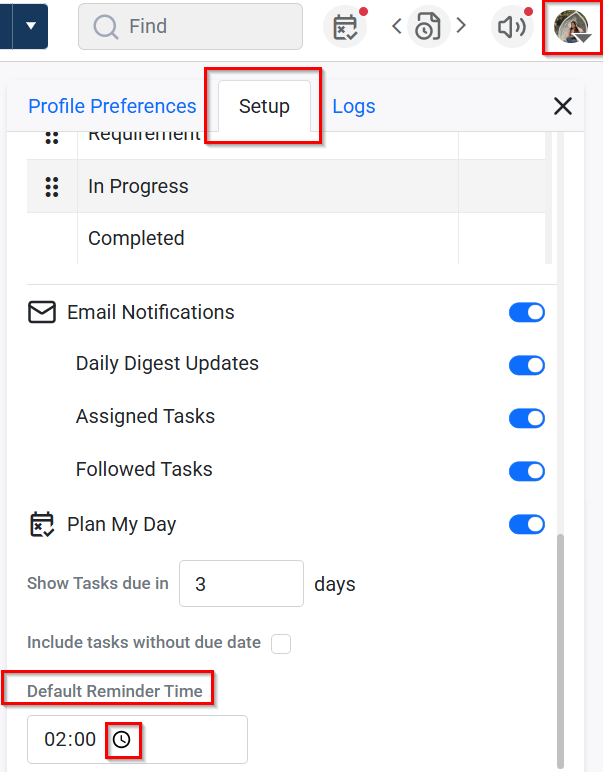The width and height of the screenshot is (603, 772).
Task: Click the timer log icon in the header
Action: point(428,27)
